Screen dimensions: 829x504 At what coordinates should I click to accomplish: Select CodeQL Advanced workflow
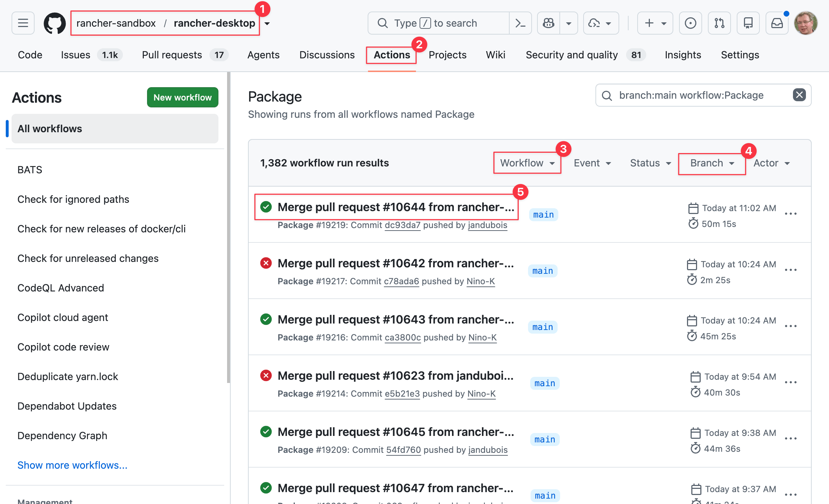click(115, 288)
